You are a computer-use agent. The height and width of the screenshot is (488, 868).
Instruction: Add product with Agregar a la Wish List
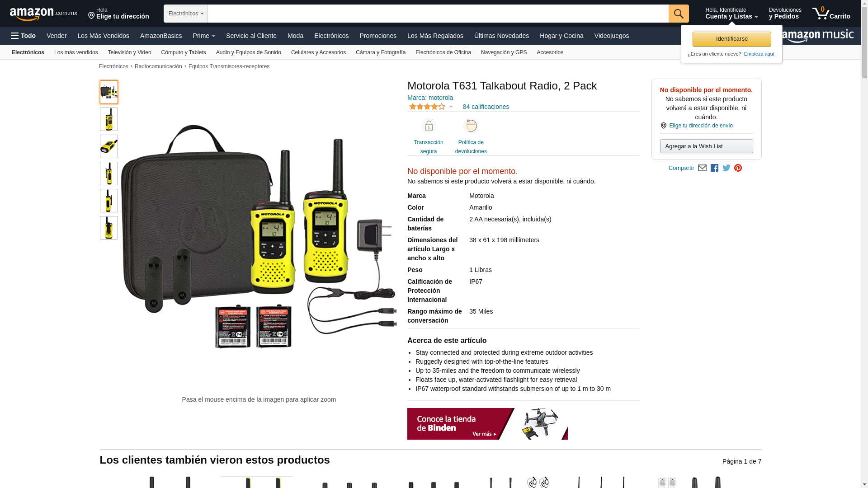pos(707,146)
